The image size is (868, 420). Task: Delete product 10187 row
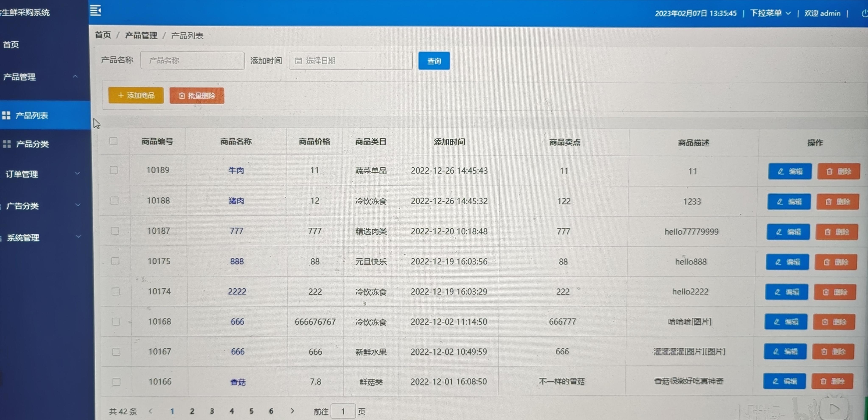click(x=837, y=232)
